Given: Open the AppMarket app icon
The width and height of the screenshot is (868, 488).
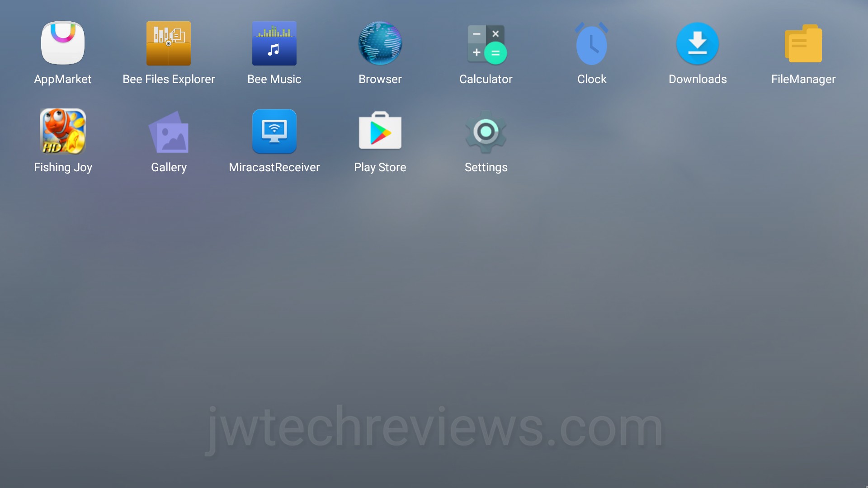Looking at the screenshot, I should click(63, 43).
